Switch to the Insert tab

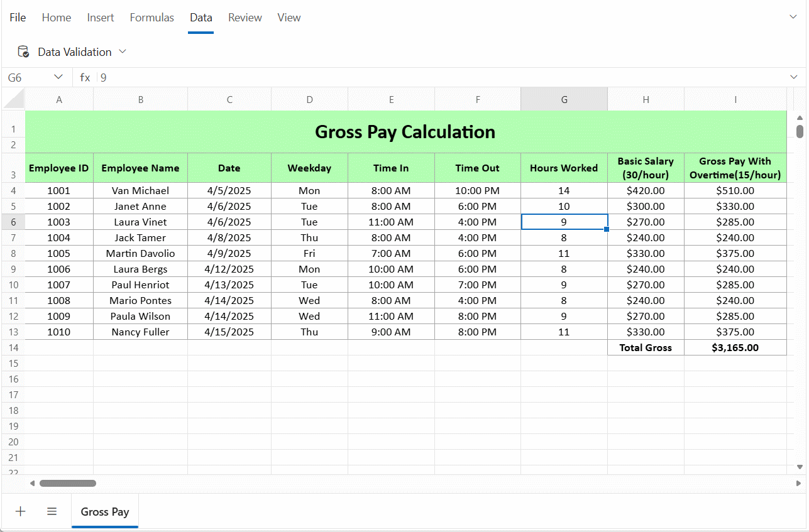tap(101, 18)
